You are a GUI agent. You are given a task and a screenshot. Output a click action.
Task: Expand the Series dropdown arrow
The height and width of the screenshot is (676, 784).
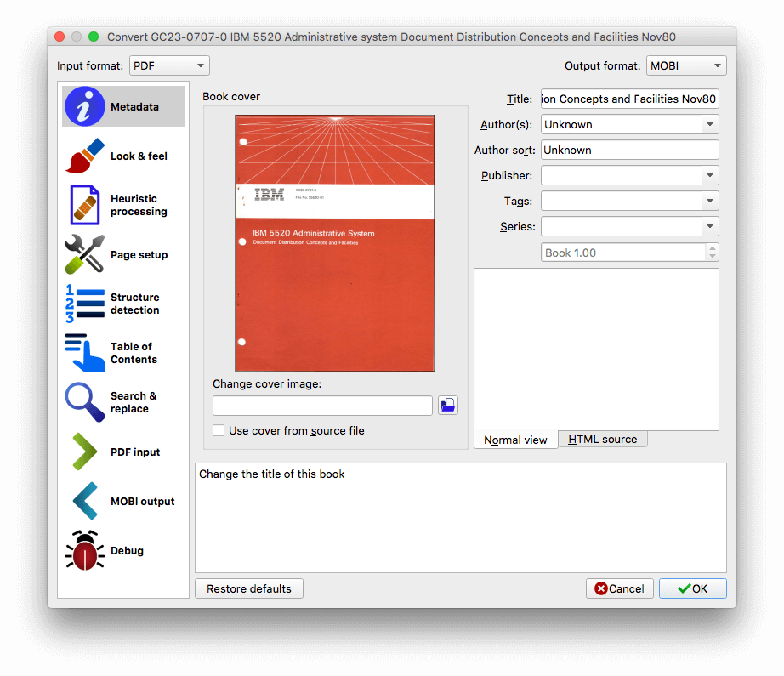point(710,226)
